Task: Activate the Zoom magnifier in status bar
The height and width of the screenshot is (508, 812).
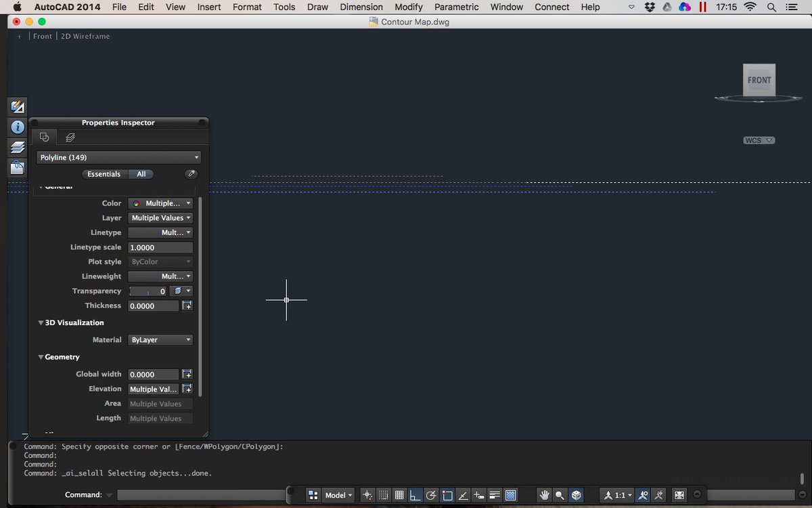Action: [x=560, y=495]
